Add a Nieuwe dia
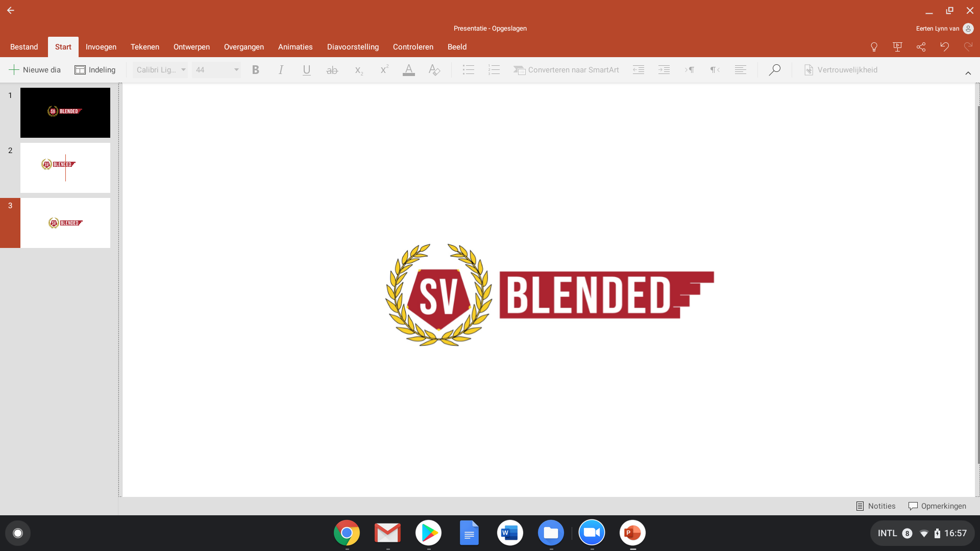The width and height of the screenshot is (980, 551). [35, 70]
